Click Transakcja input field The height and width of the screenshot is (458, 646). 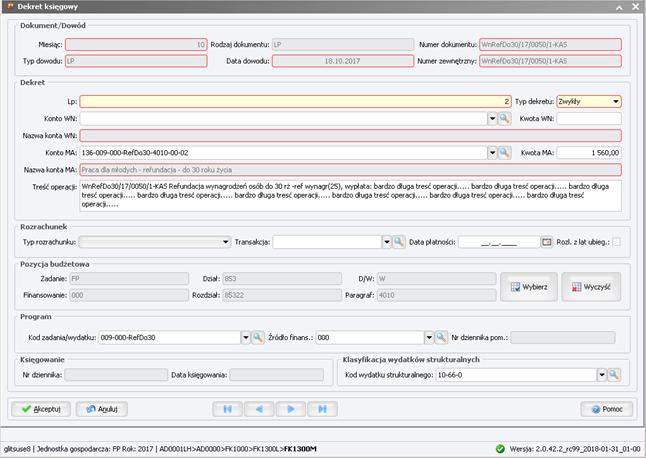tap(328, 242)
